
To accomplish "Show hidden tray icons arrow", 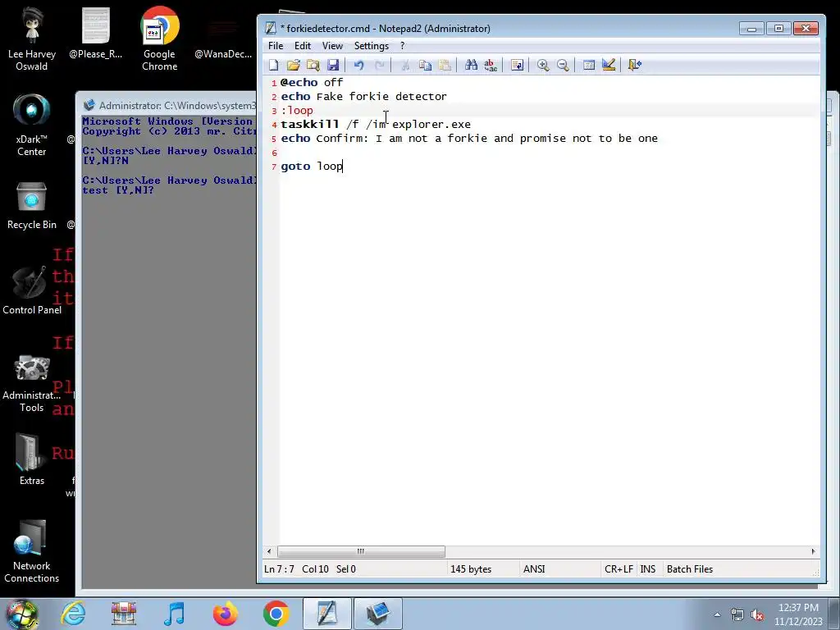I will click(717, 614).
